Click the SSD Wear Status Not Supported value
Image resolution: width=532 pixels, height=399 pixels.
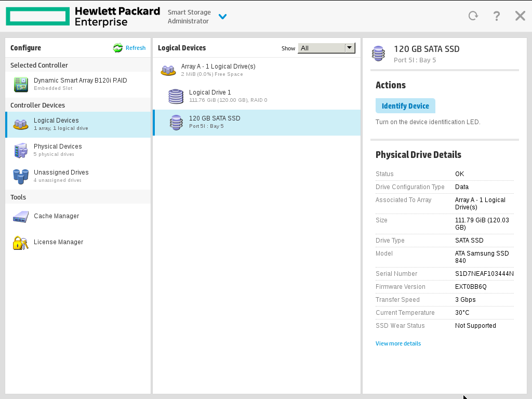[475, 326]
